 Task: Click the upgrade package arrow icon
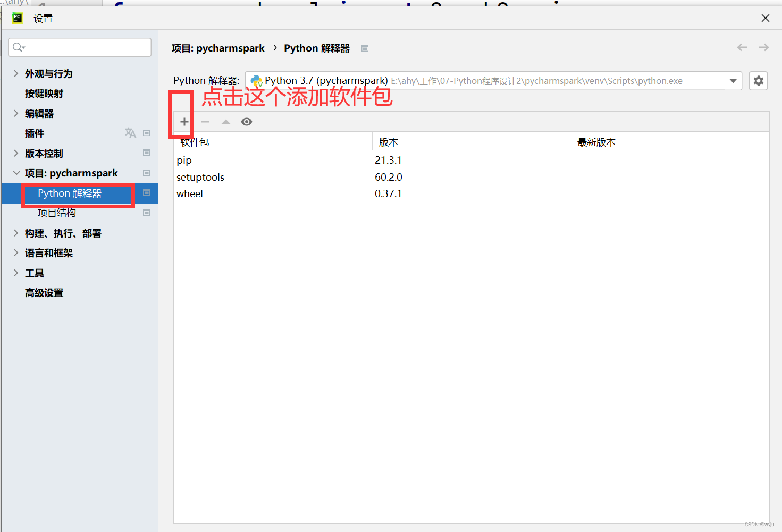(226, 122)
